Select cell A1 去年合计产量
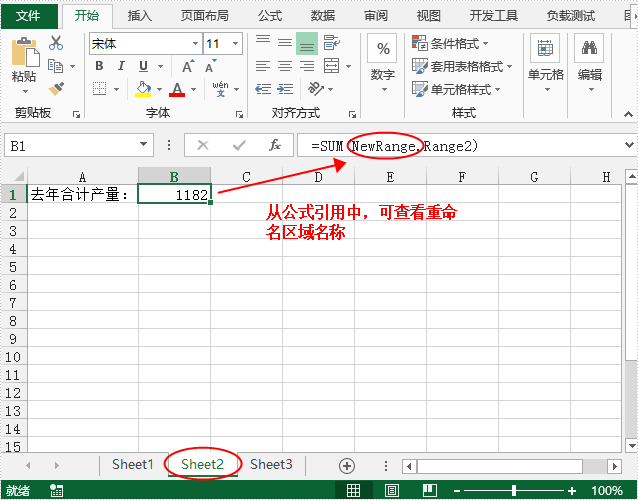 (x=83, y=194)
